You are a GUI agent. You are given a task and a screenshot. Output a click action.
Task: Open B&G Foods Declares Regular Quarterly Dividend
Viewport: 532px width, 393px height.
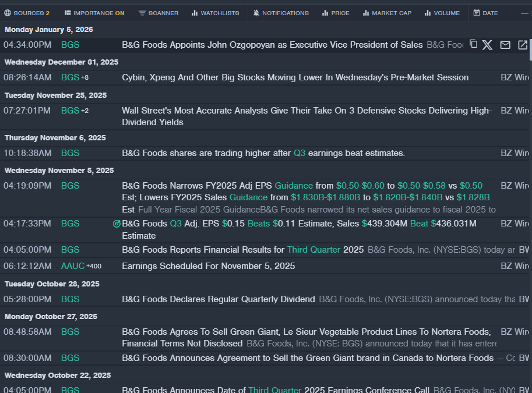click(x=218, y=299)
